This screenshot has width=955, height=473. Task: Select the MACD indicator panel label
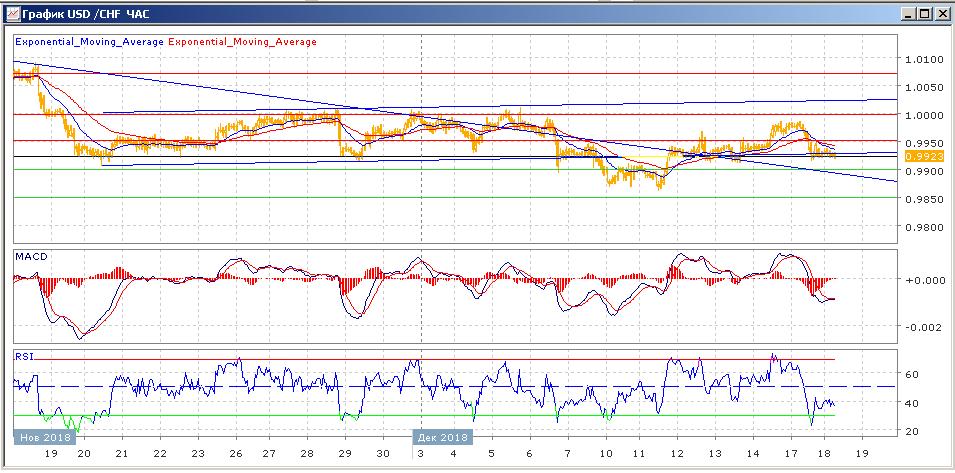click(x=29, y=257)
